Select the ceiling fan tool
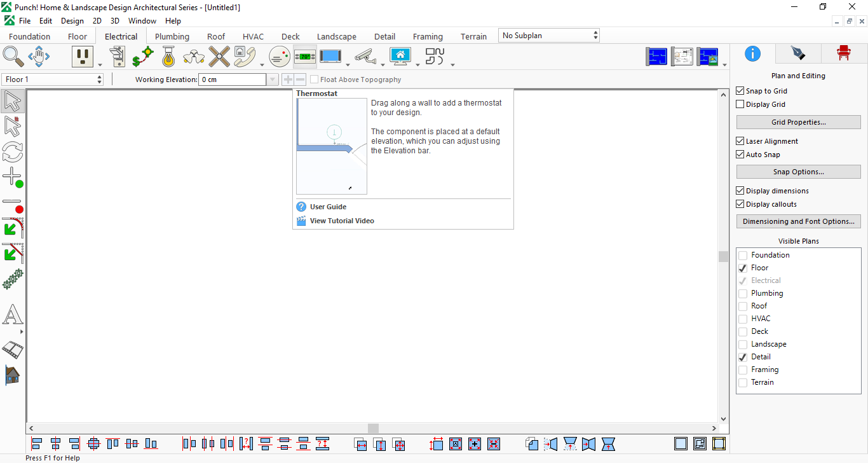The height and width of the screenshot is (463, 868). [219, 57]
